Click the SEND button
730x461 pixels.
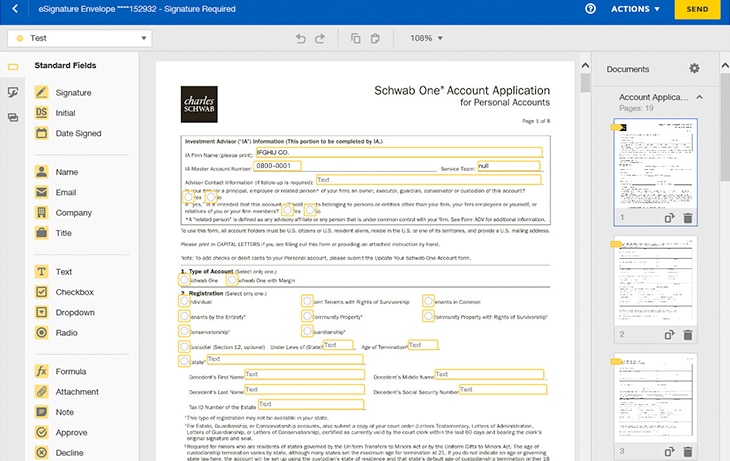pyautogui.click(x=697, y=9)
